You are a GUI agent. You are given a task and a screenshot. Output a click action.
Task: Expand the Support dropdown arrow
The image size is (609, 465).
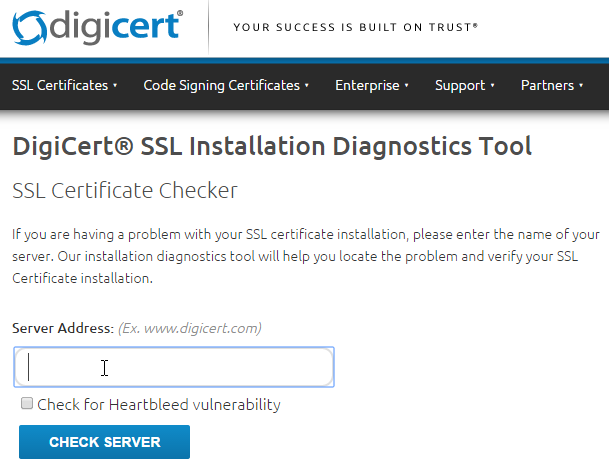click(x=492, y=85)
